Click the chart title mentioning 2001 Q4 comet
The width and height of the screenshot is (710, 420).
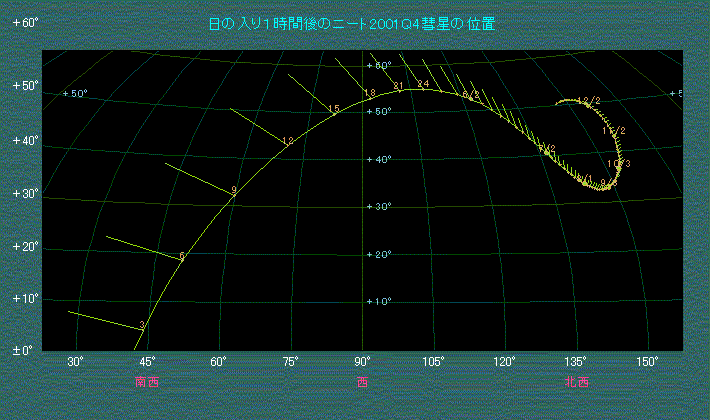[x=351, y=23]
